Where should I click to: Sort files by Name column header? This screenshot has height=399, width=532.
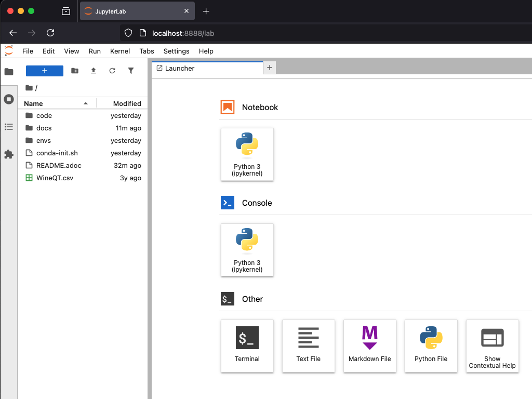(x=34, y=103)
